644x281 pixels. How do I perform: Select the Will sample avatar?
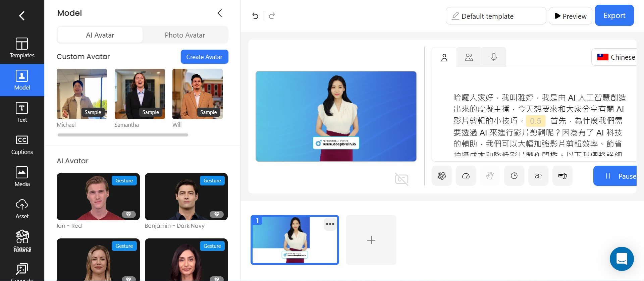point(198,94)
